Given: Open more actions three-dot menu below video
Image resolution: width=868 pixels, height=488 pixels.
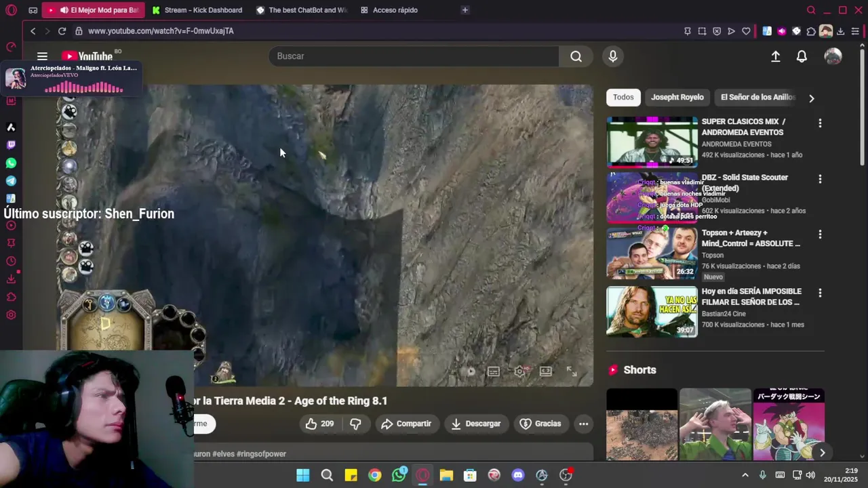Looking at the screenshot, I should click(583, 424).
